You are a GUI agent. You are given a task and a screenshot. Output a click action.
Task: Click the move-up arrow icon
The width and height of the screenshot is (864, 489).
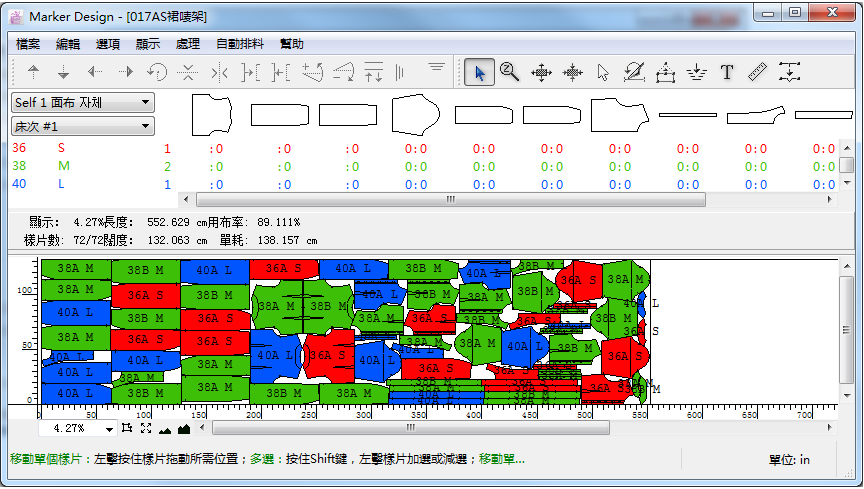tap(33, 72)
